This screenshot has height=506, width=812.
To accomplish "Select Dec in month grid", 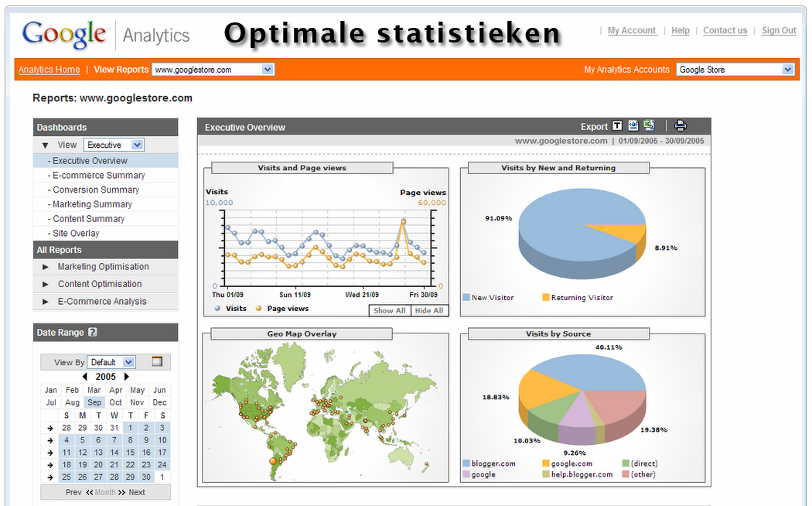I will pos(159,402).
